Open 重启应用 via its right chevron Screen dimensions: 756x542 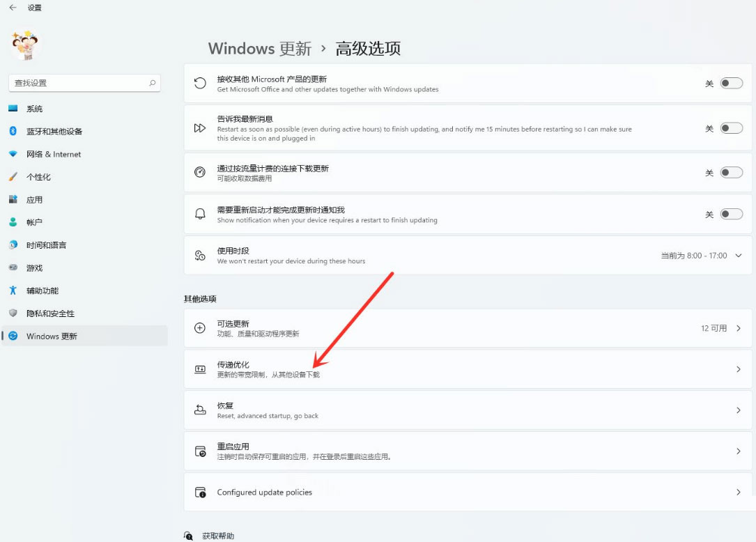[x=738, y=451]
